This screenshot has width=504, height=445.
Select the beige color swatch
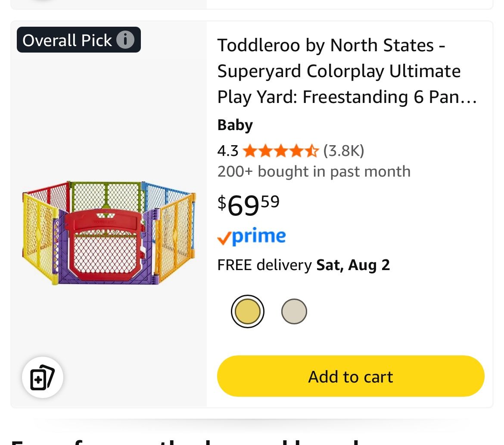(x=294, y=311)
